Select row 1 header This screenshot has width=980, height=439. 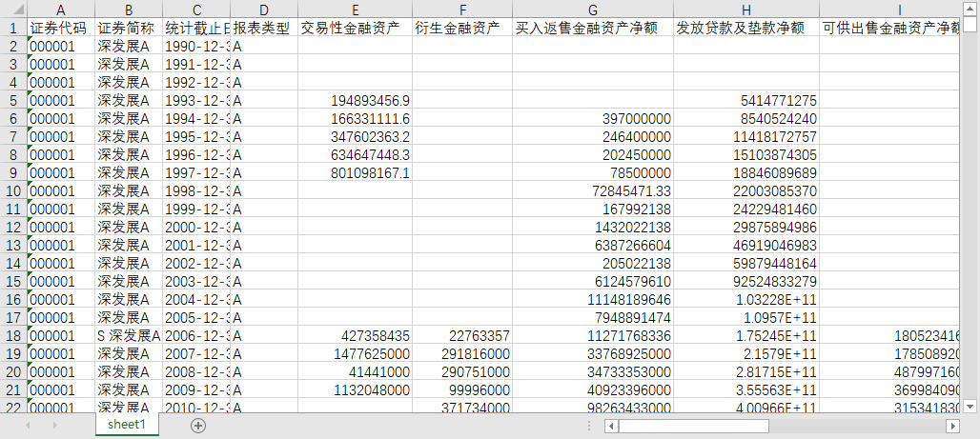(13, 29)
